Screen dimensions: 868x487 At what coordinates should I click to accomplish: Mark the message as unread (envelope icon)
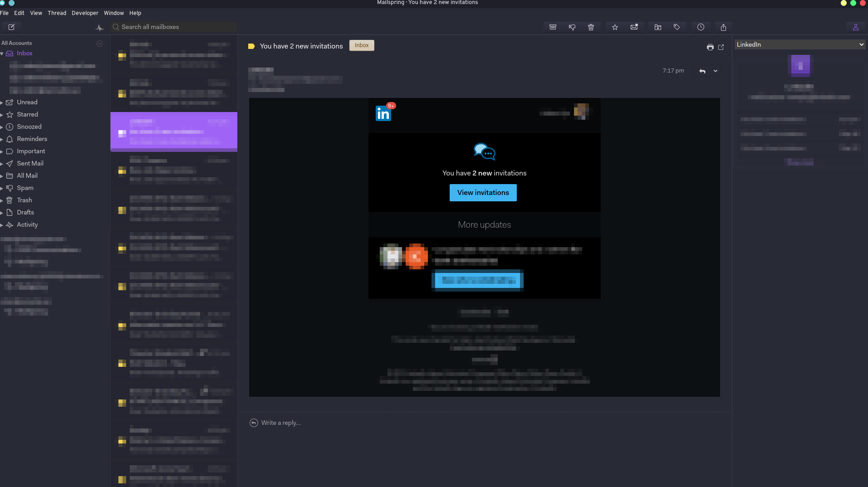click(x=634, y=27)
